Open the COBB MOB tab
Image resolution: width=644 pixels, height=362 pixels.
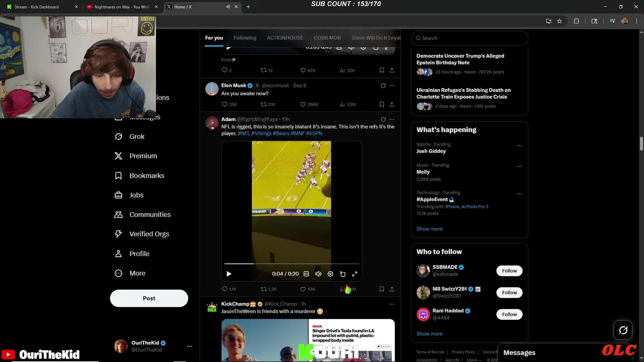327,38
